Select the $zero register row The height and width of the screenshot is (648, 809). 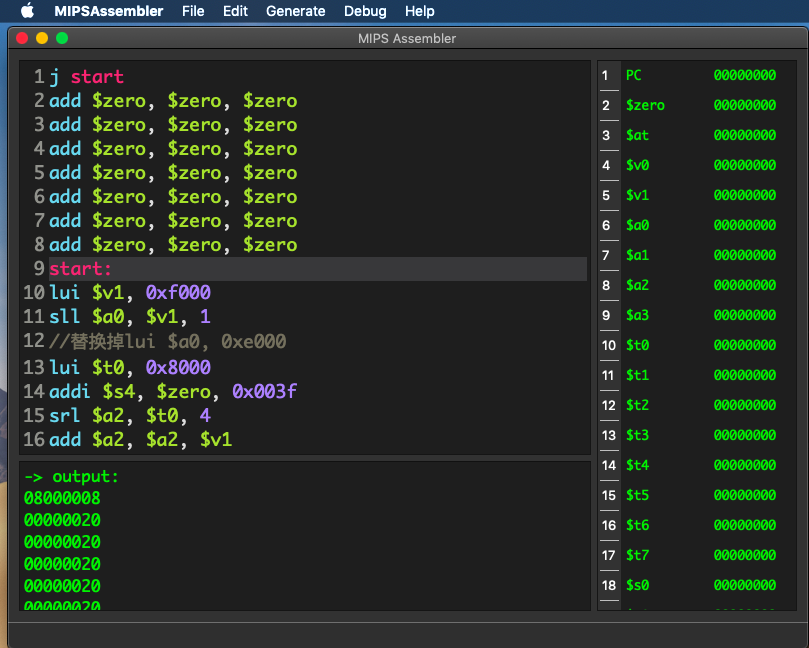(x=697, y=105)
